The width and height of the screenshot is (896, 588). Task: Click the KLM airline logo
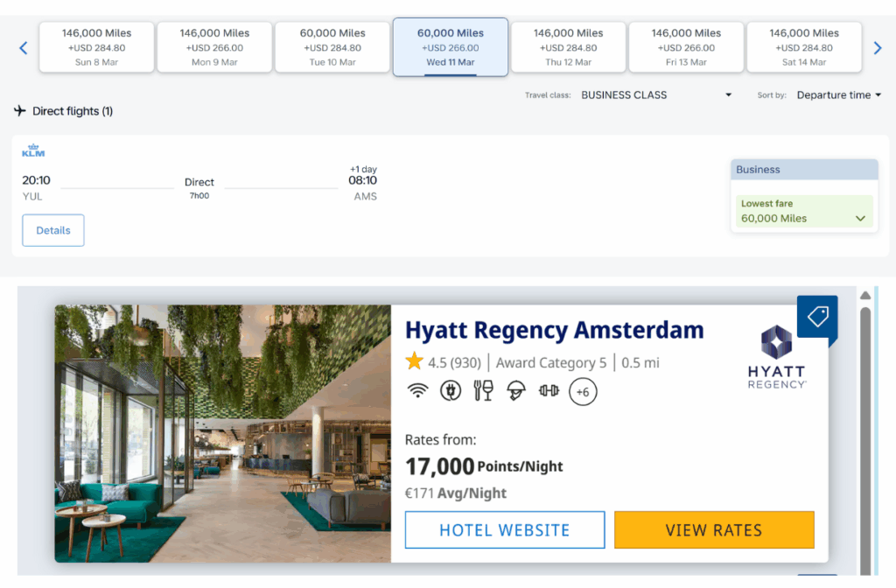[x=33, y=150]
